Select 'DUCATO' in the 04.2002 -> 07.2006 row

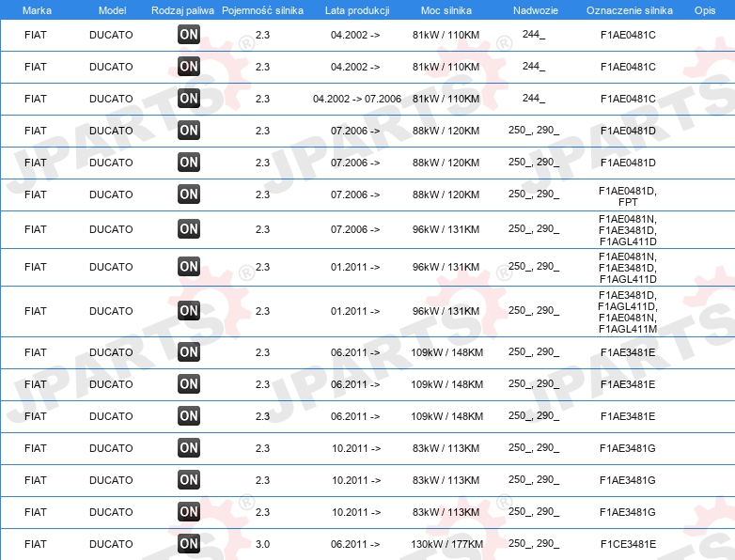click(x=111, y=99)
